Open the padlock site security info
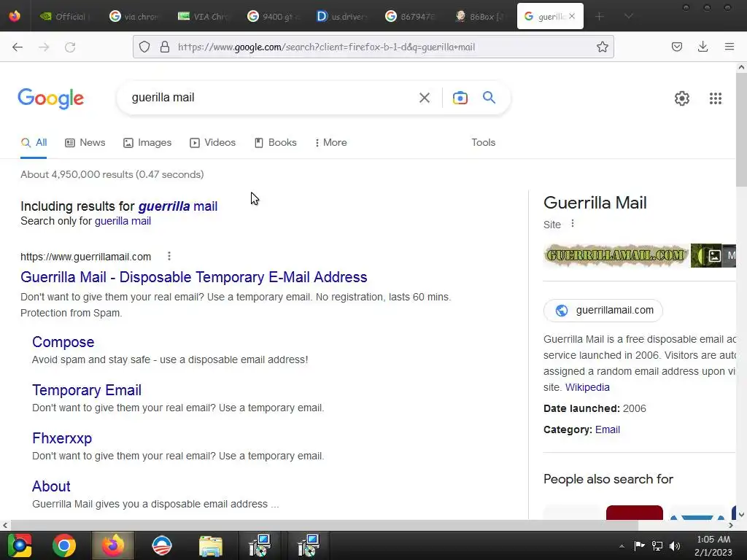This screenshot has width=747, height=560. pos(164,47)
